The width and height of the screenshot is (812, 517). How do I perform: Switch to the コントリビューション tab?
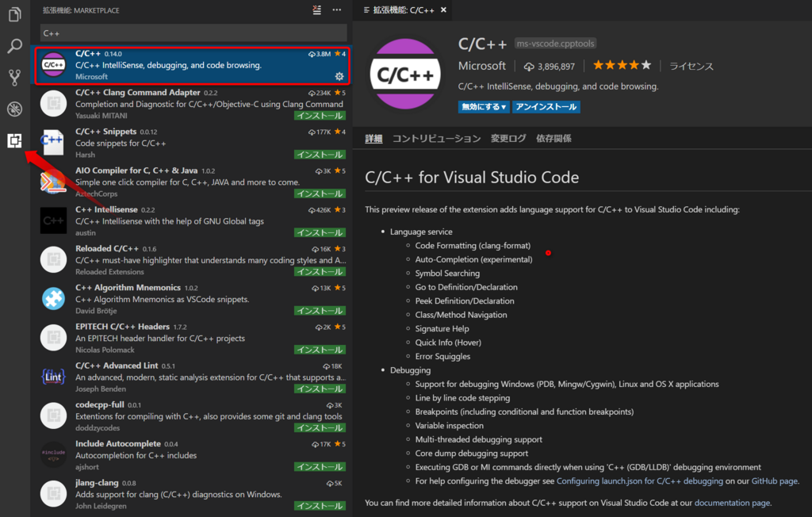437,139
